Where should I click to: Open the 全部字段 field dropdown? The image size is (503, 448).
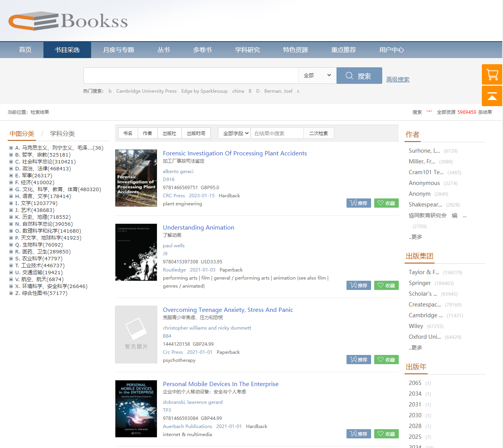coord(235,133)
